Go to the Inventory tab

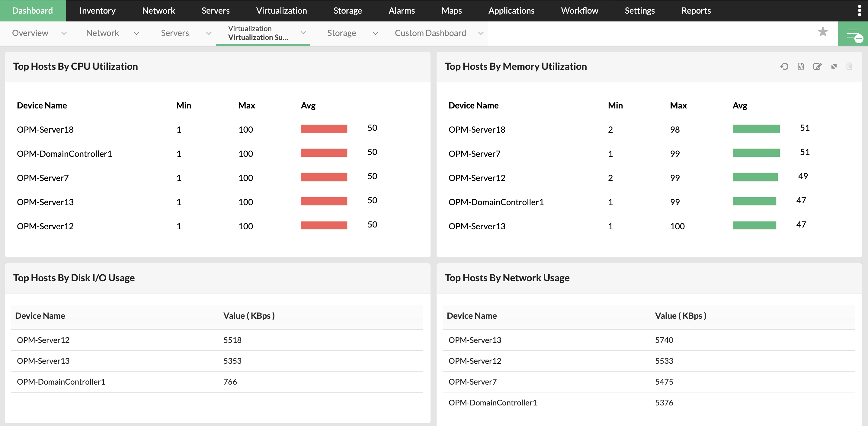(x=98, y=11)
